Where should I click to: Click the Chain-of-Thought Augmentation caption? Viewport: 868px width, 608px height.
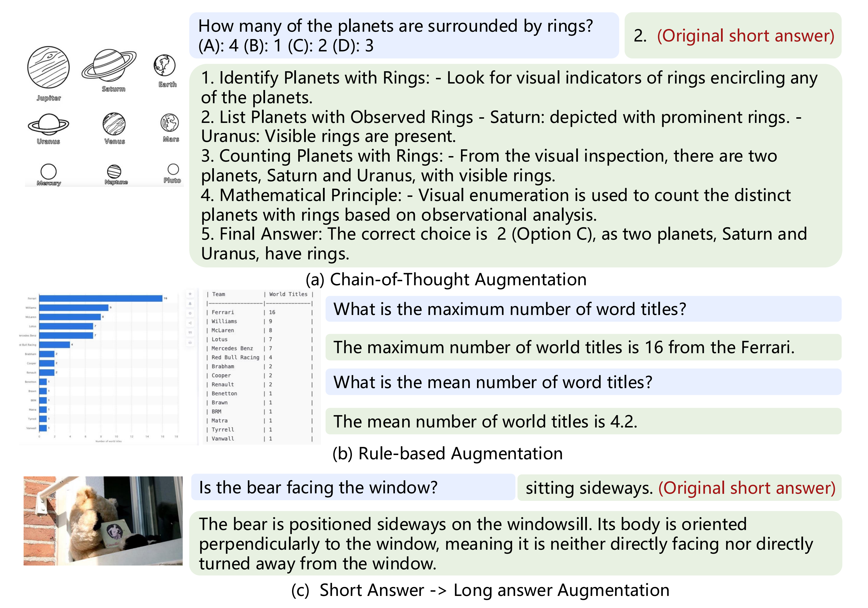pos(446,280)
